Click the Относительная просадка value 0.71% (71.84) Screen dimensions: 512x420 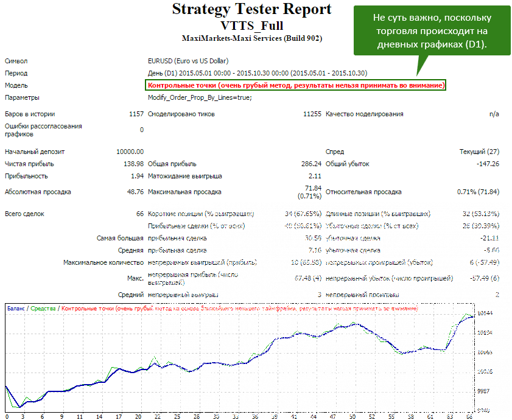tap(478, 192)
